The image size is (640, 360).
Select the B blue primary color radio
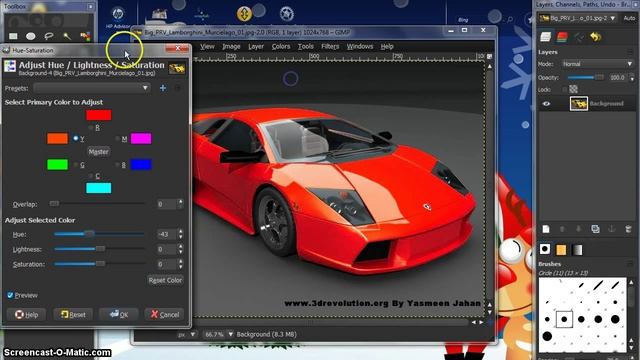pyautogui.click(x=118, y=165)
